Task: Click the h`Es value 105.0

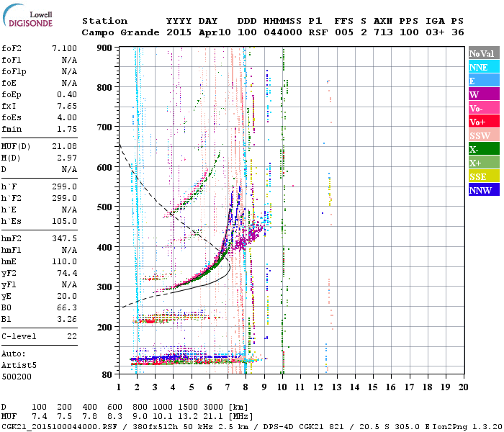Action: [x=64, y=221]
